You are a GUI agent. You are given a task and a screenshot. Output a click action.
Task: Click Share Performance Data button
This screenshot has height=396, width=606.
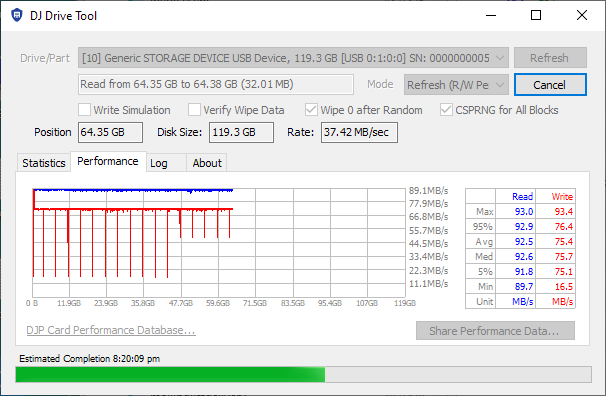(x=495, y=331)
